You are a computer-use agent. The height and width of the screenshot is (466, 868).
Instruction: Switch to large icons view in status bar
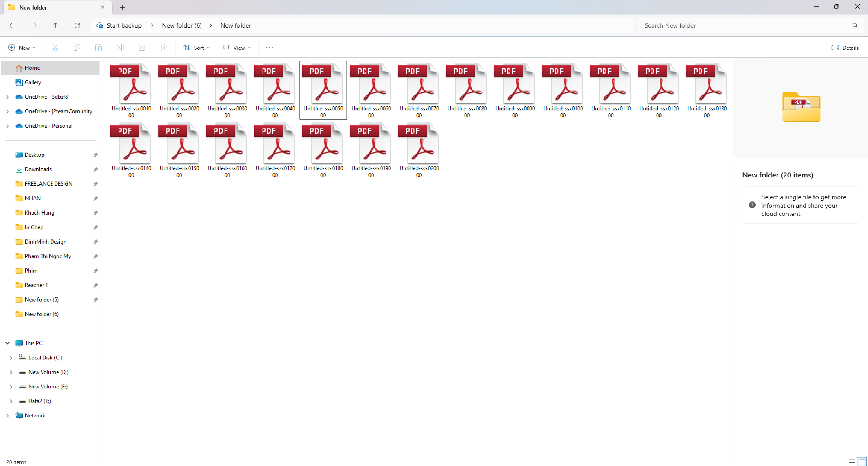click(862, 462)
